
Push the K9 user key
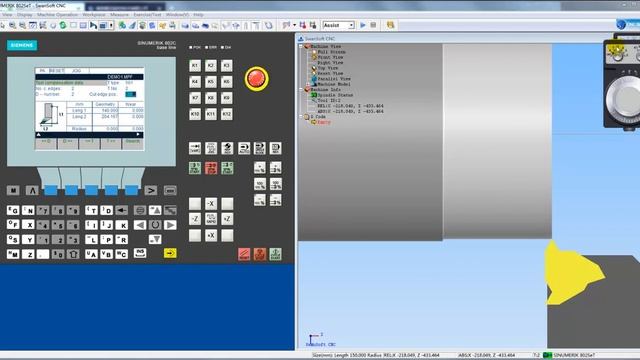pos(227,98)
